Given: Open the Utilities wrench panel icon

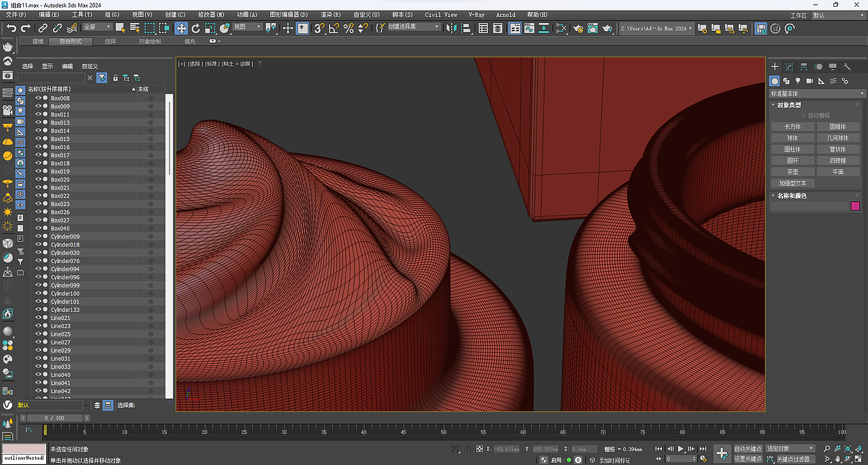Looking at the screenshot, I should tap(847, 66).
